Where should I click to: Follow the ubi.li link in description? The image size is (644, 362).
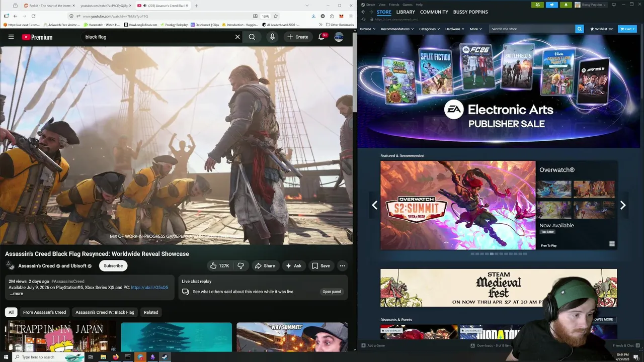(149, 288)
